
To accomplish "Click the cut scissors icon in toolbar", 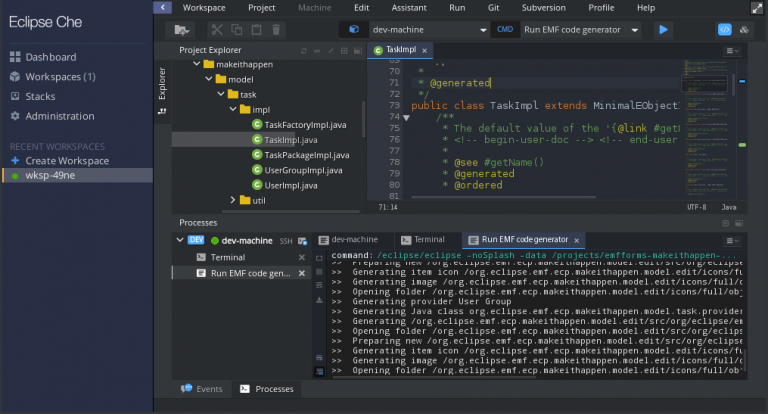I will tap(218, 30).
